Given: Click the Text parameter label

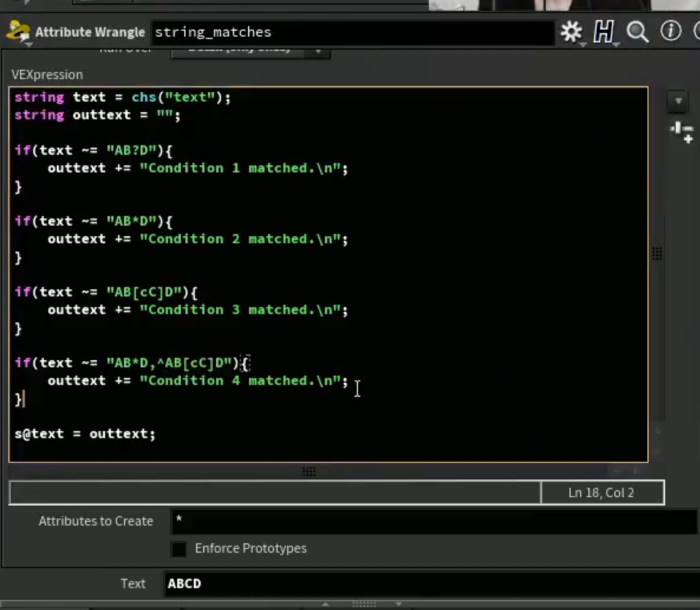Looking at the screenshot, I should coord(133,583).
